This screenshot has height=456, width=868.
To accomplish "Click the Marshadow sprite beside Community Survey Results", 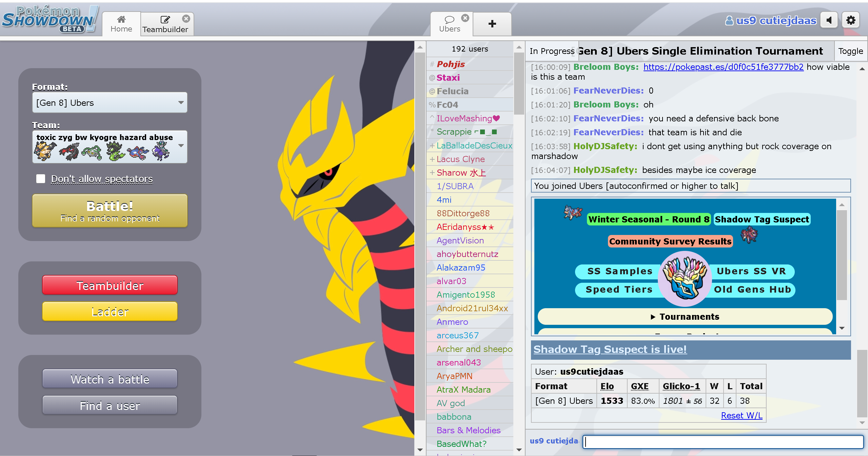I will [749, 235].
